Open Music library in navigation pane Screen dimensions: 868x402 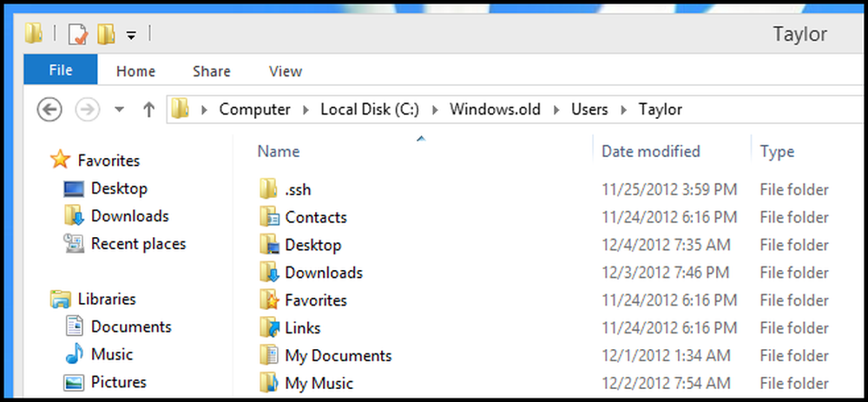coord(112,354)
